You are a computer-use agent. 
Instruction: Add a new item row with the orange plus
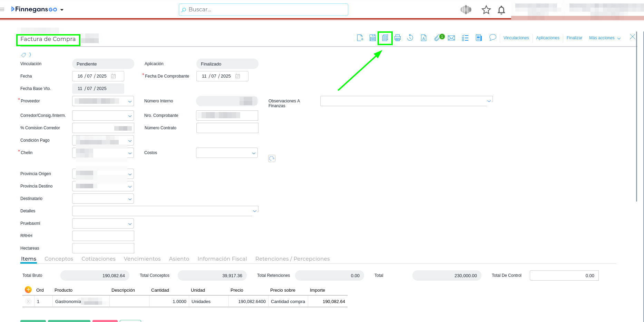28,290
